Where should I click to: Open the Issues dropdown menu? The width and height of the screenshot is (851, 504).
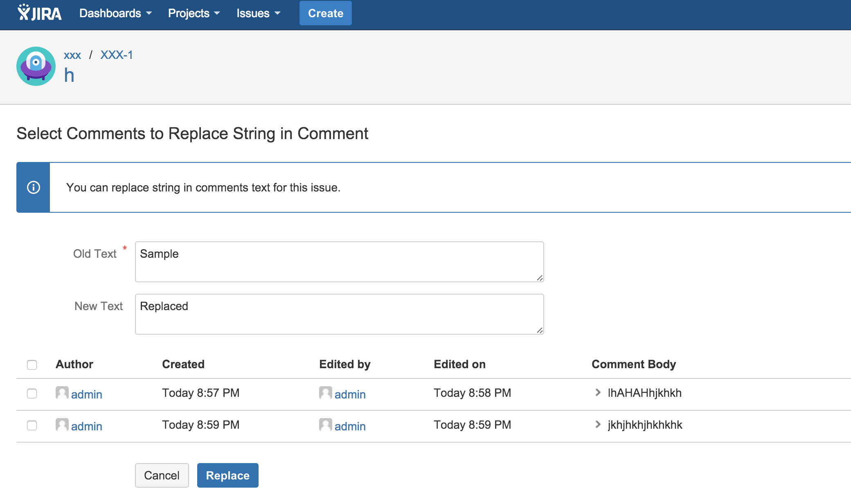pos(259,13)
